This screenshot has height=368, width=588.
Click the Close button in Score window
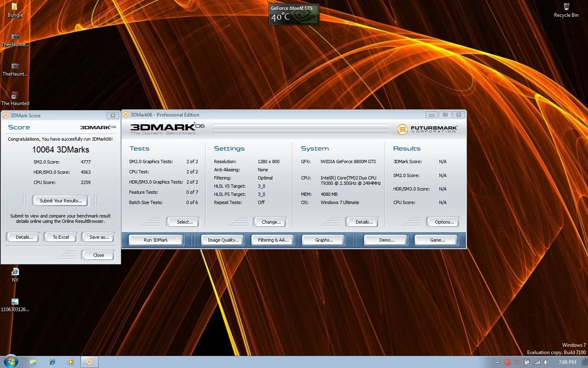click(98, 255)
